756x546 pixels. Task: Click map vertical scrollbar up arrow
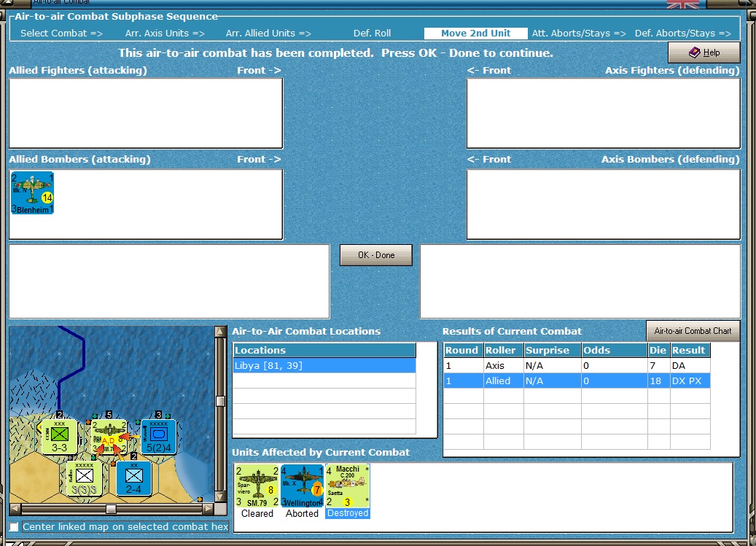(x=220, y=332)
